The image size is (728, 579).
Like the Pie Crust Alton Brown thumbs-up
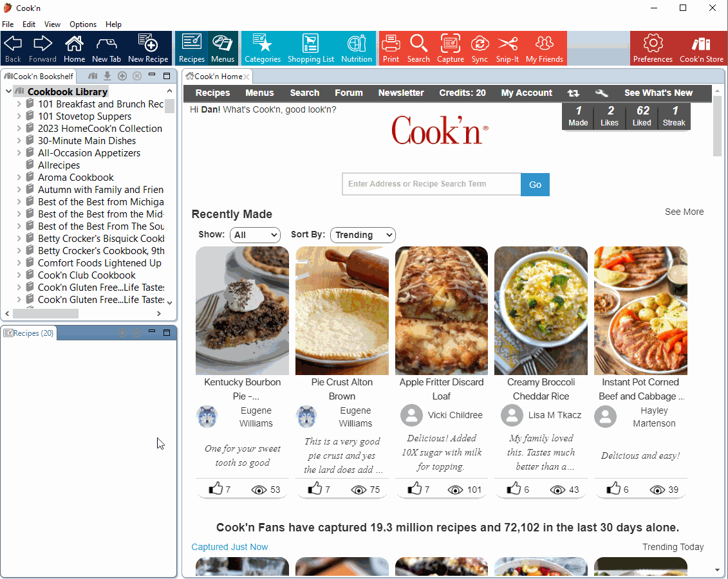pyautogui.click(x=315, y=488)
